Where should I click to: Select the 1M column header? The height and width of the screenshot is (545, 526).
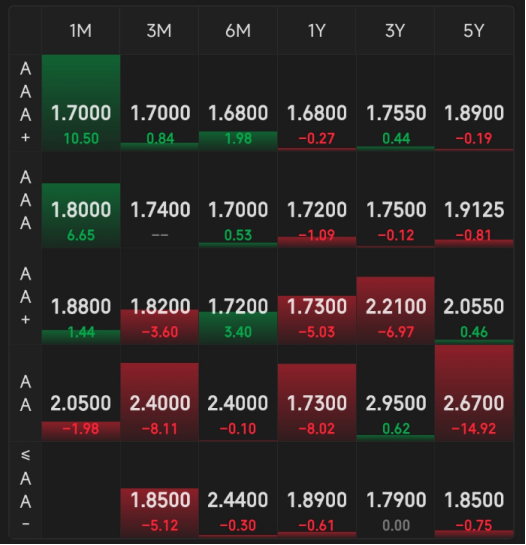click(81, 31)
